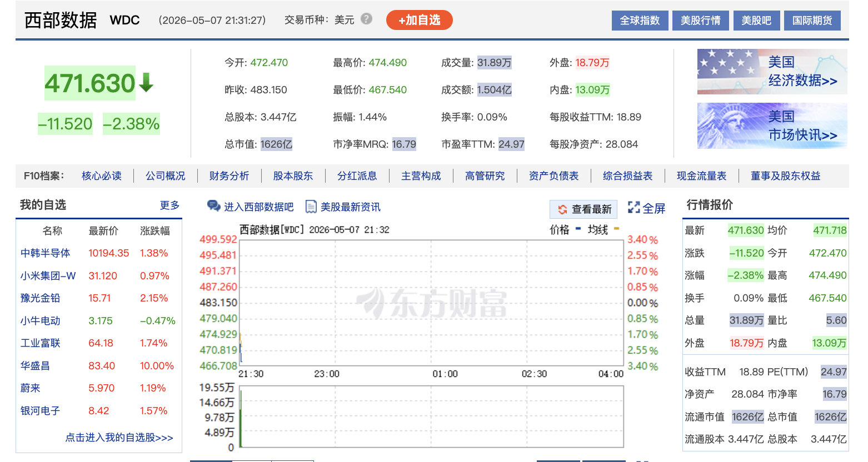
Task: Click the 西部数据 stock title
Action: (x=61, y=20)
